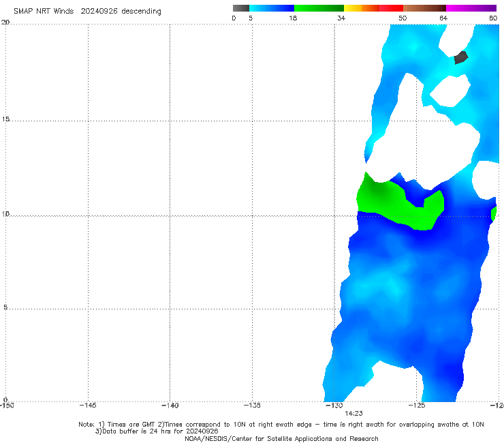
Task: Click the colorbar tick label "50"
Action: (x=403, y=18)
